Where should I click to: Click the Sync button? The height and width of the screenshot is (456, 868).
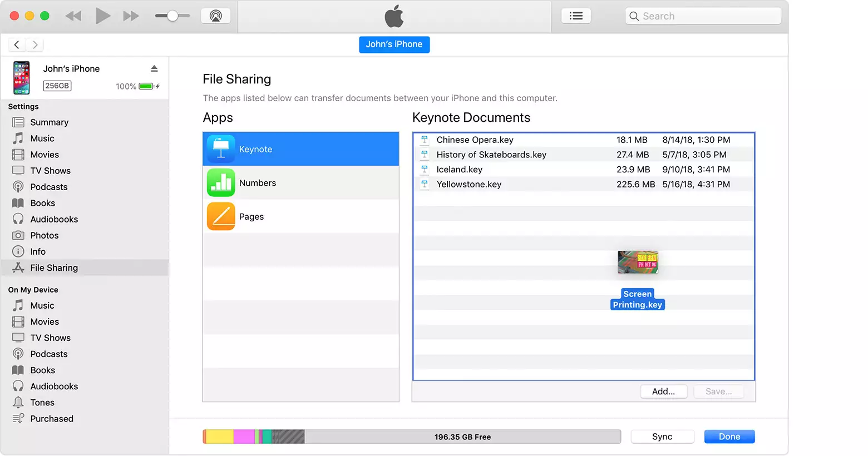(x=662, y=437)
